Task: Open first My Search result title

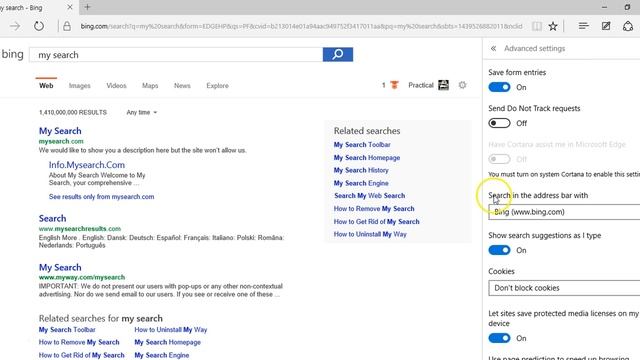Action: tap(60, 131)
